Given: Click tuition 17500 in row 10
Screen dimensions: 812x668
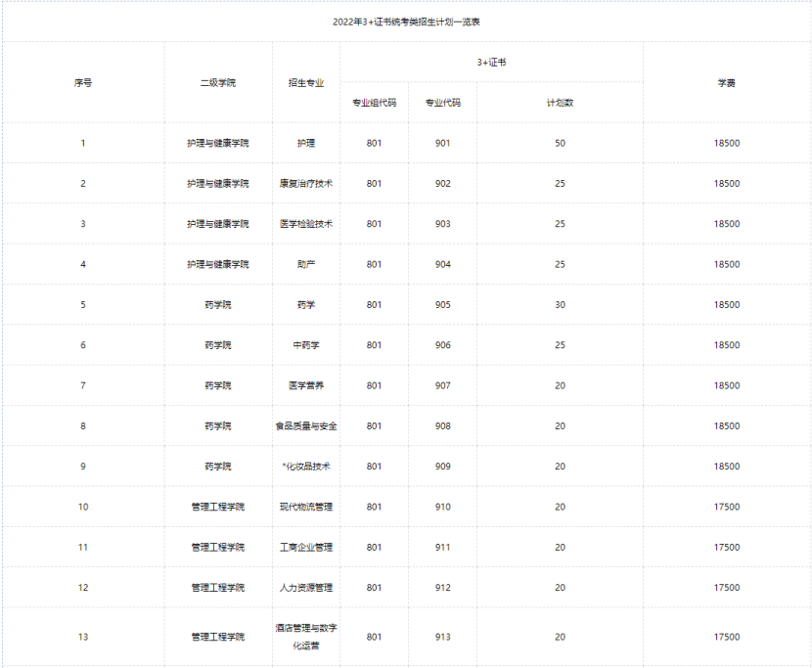Looking at the screenshot, I should click(727, 507).
